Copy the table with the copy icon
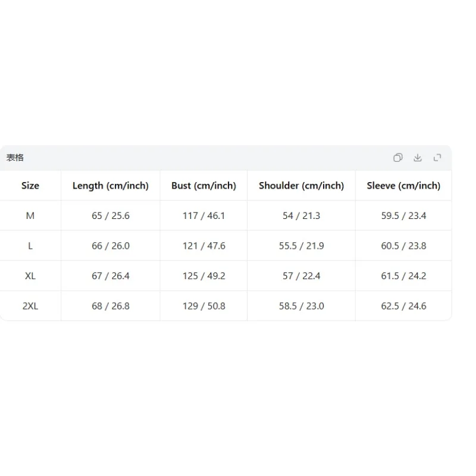The height and width of the screenshot is (476, 476). (x=397, y=158)
